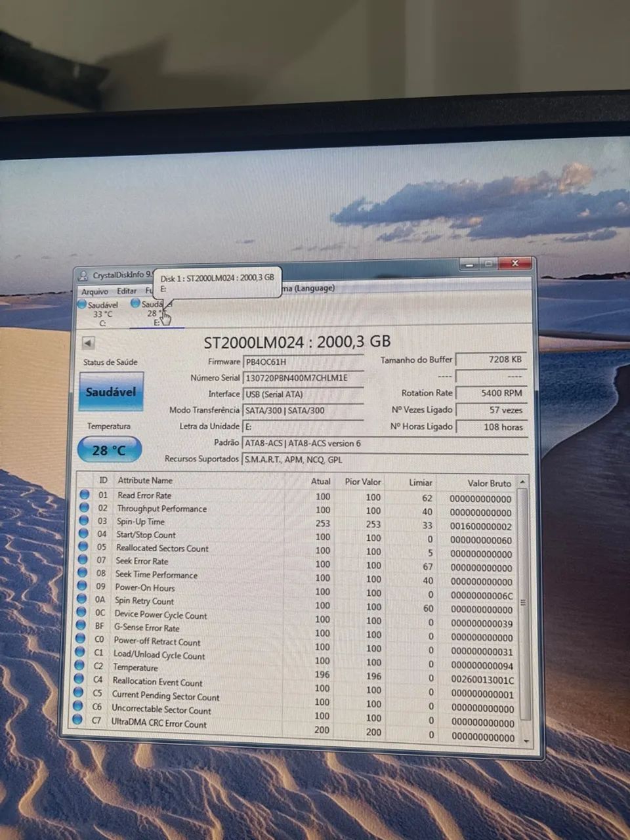Click status icon of Uncorrectable Sector Count
This screenshot has height=840, width=630.
click(78, 706)
